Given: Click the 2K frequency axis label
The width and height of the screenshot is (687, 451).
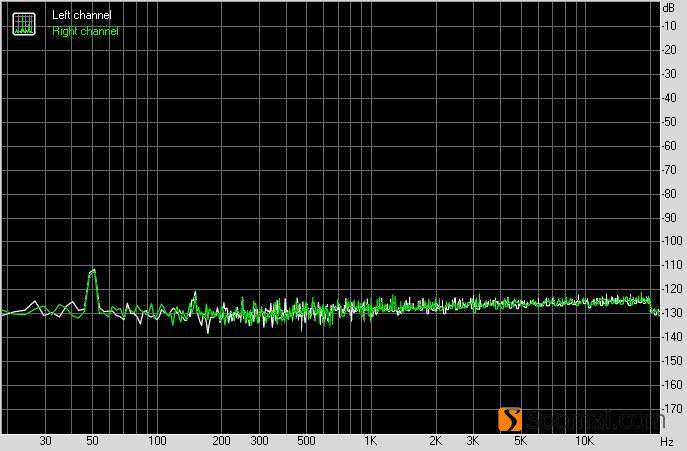Looking at the screenshot, I should coord(435,441).
